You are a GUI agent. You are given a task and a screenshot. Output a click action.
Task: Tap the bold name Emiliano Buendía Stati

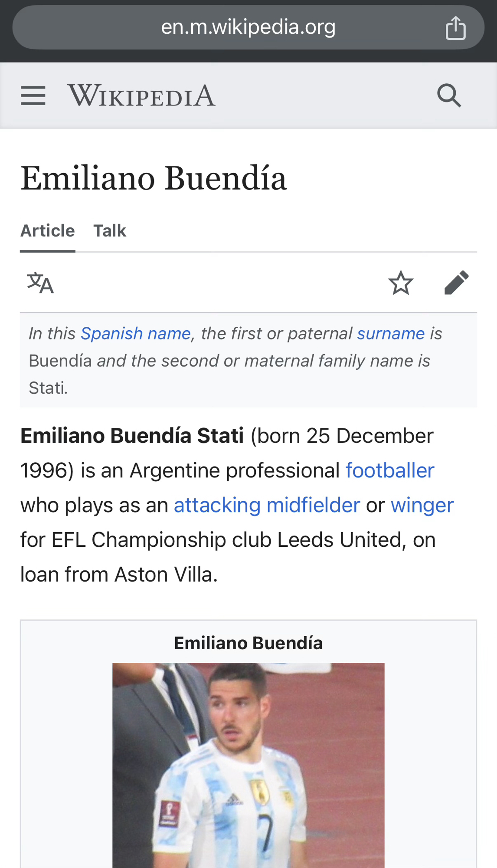click(132, 436)
